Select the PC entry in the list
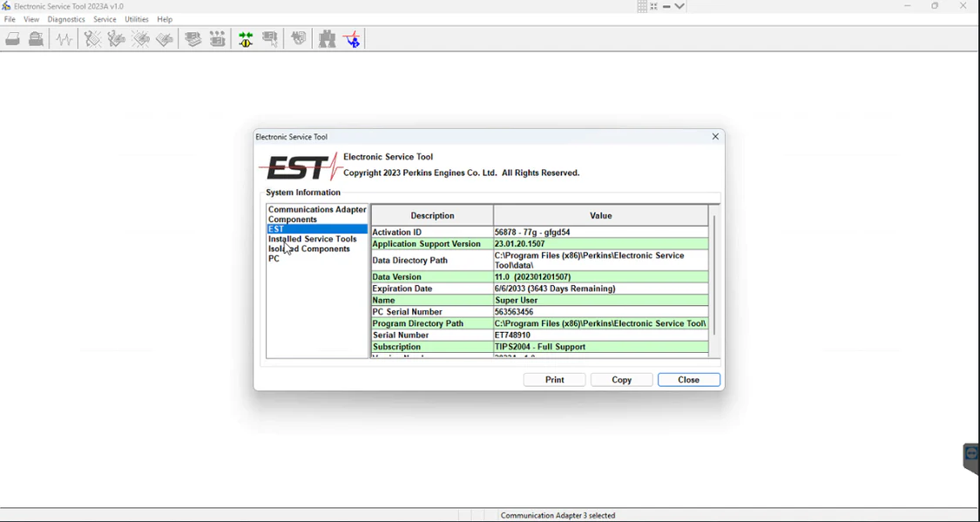 pos(274,259)
